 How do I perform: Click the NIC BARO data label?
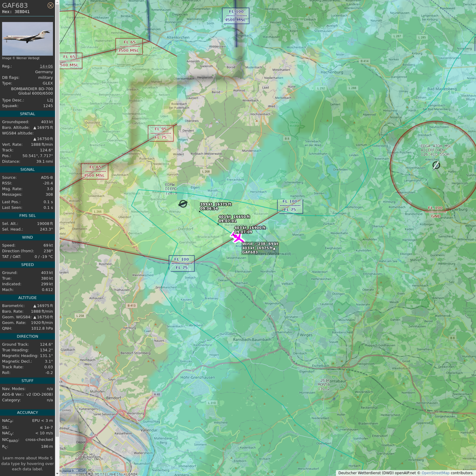click(11, 440)
